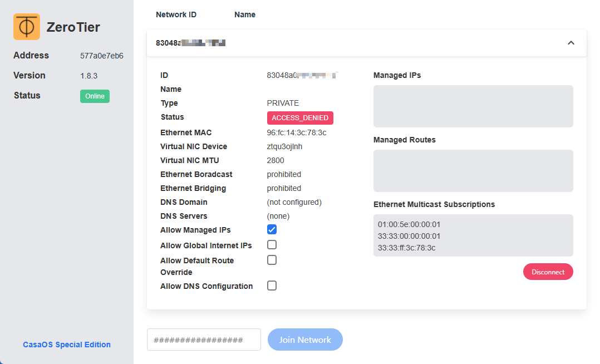Select DNS Domain (not configured) value

294,202
